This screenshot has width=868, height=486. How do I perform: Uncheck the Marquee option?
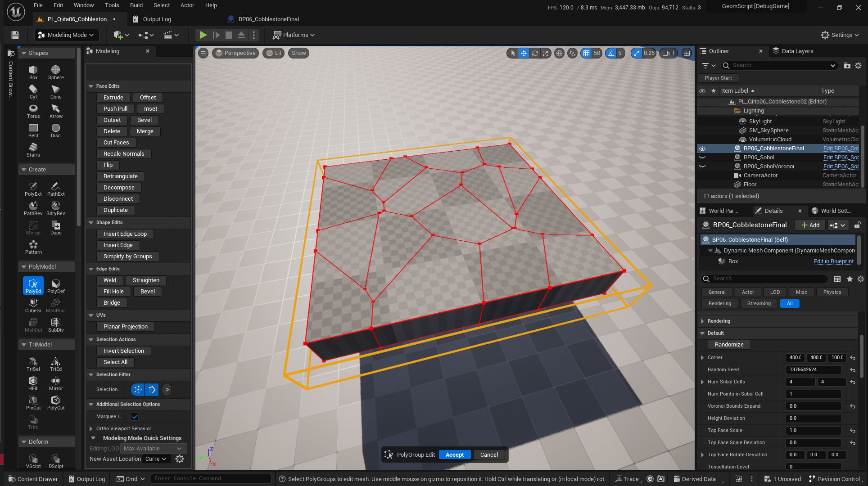click(134, 416)
